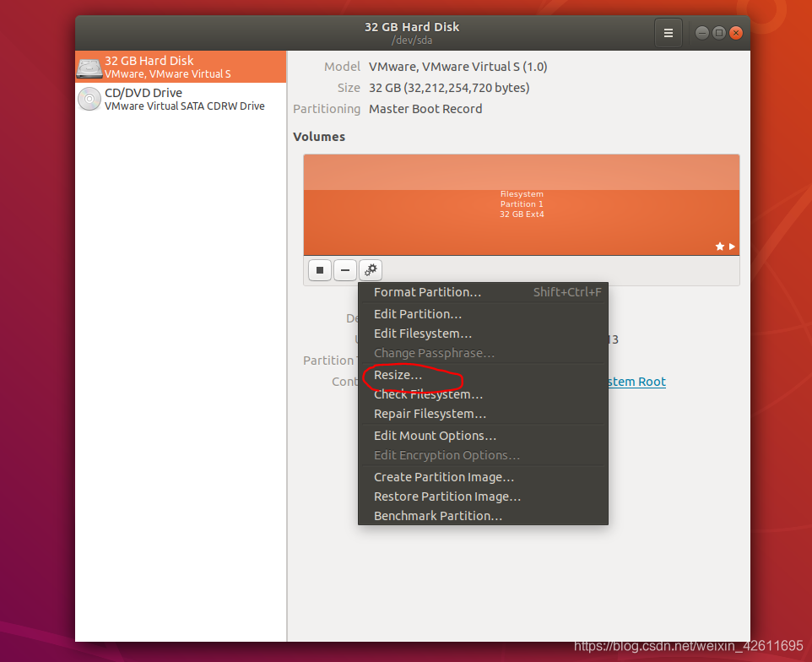Click the 'Master Boot Record' value
Screen dimensions: 812x662
[x=425, y=109]
